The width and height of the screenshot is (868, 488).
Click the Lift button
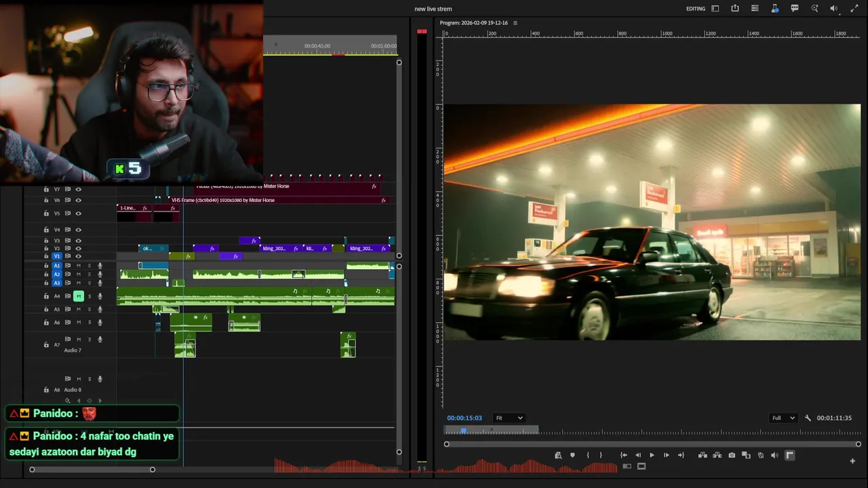point(703,455)
